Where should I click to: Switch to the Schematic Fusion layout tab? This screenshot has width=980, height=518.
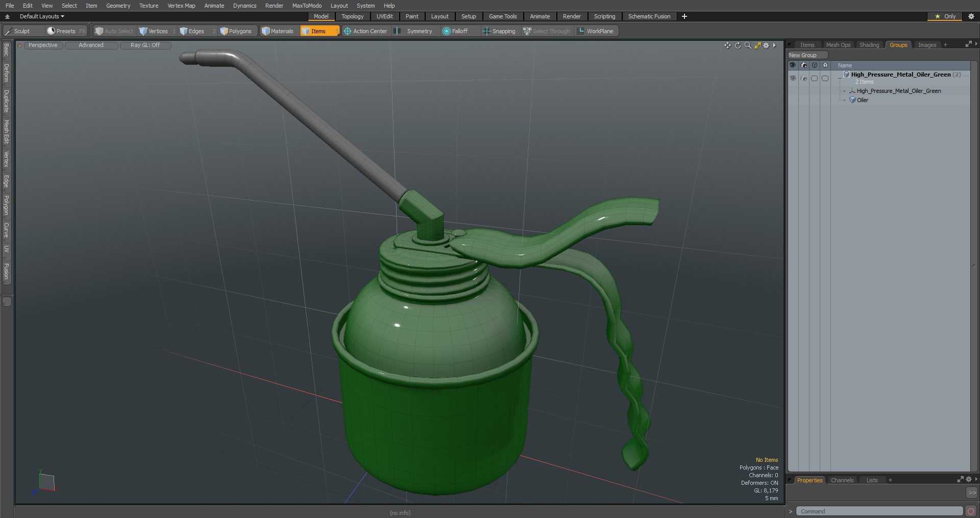coord(649,16)
